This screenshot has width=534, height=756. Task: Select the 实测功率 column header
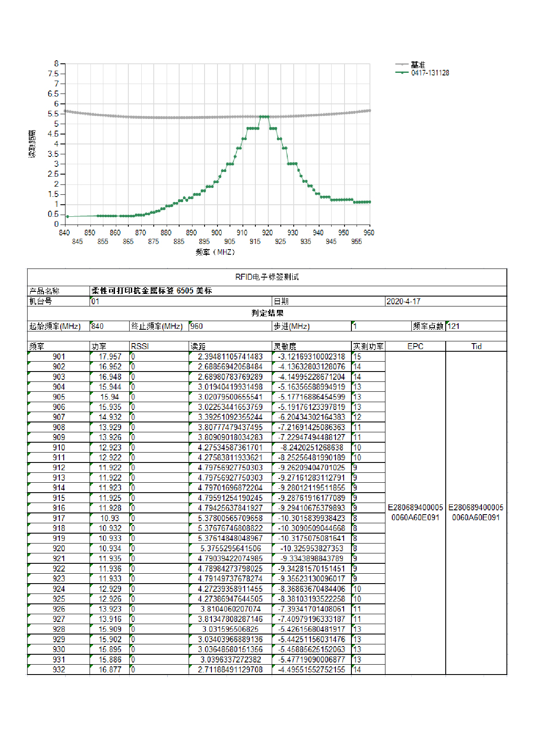click(368, 347)
